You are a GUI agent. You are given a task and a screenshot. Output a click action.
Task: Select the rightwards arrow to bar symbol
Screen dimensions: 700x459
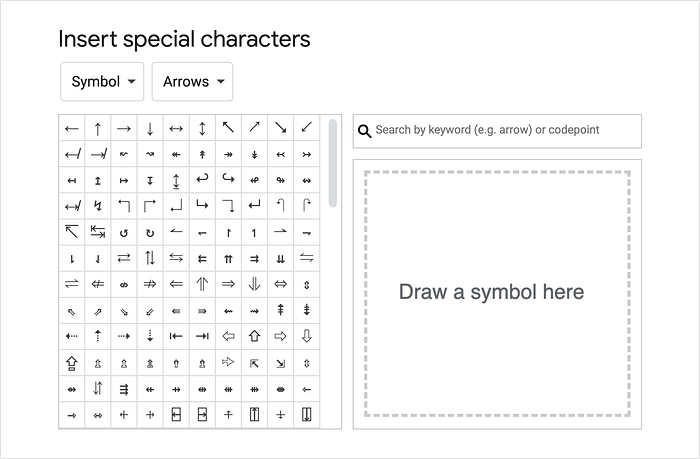point(202,337)
